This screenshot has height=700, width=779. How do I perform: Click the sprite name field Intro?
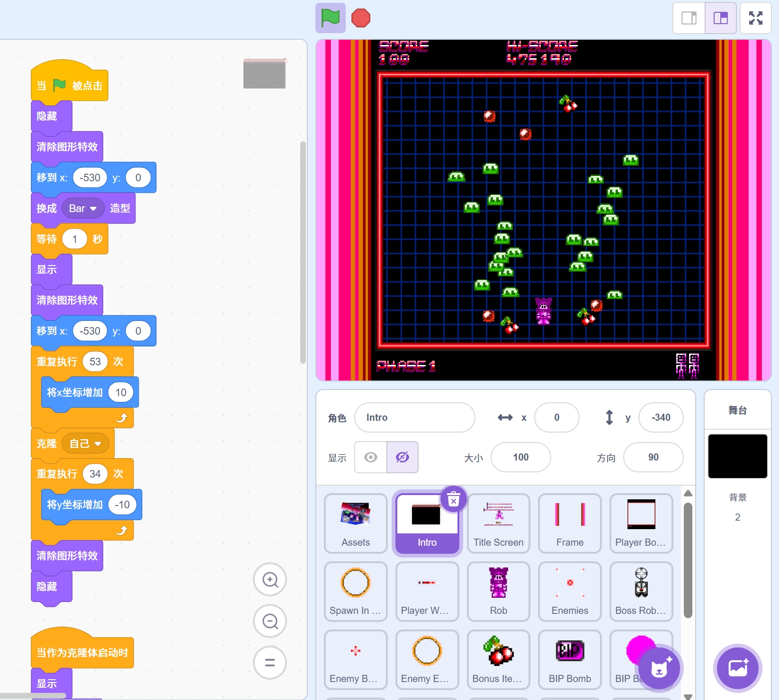414,417
